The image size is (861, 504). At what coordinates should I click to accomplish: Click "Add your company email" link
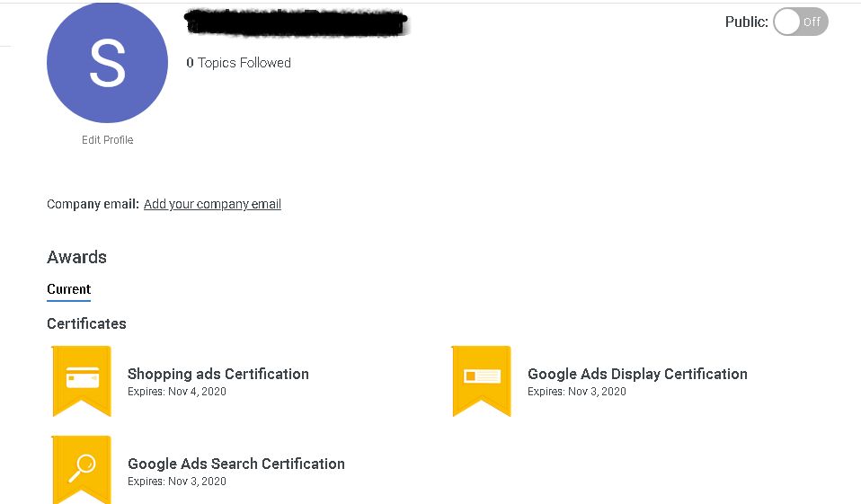[x=212, y=205]
